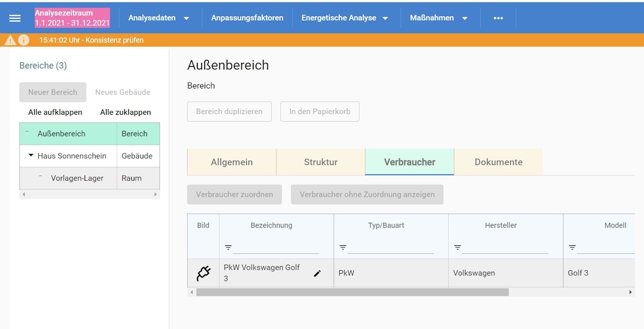Click the Bezeichnung column filter icon
The height and width of the screenshot is (329, 644).
(x=228, y=248)
